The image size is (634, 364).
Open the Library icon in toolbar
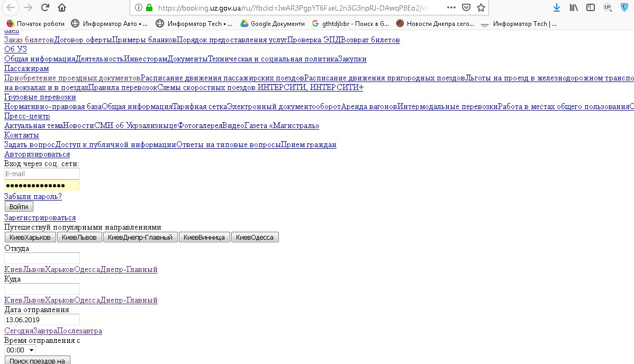click(x=574, y=8)
